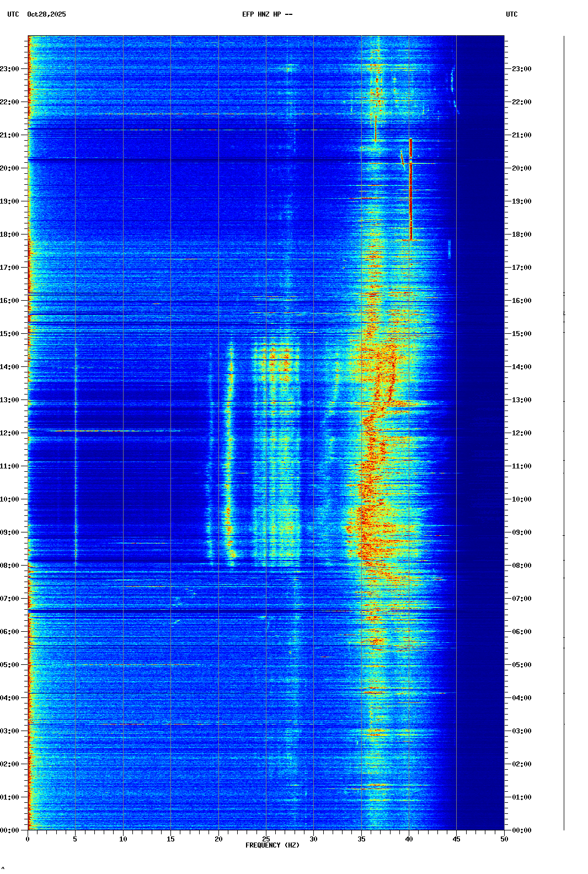The image size is (588, 874).
Task: Click the UTC label in the top-left corner
Action: pyautogui.click(x=13, y=14)
